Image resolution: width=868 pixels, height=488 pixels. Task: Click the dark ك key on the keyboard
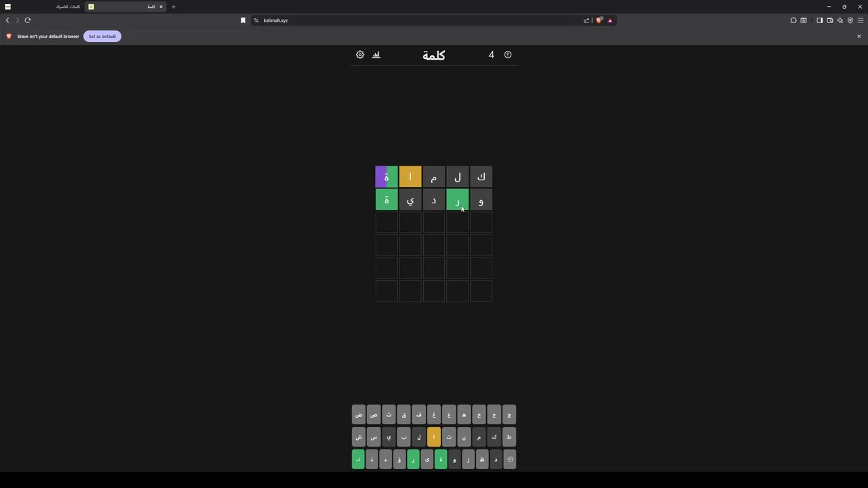[x=494, y=437]
